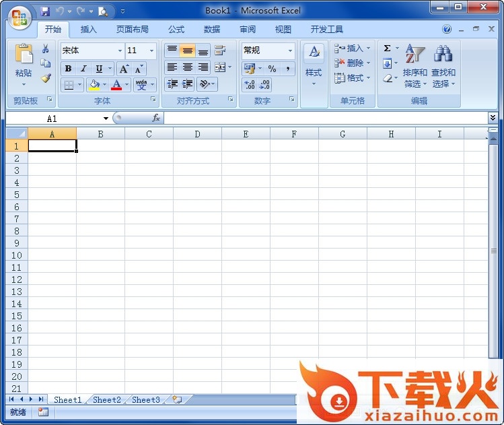Save workbook via quick access toolbar

pyautogui.click(x=45, y=11)
